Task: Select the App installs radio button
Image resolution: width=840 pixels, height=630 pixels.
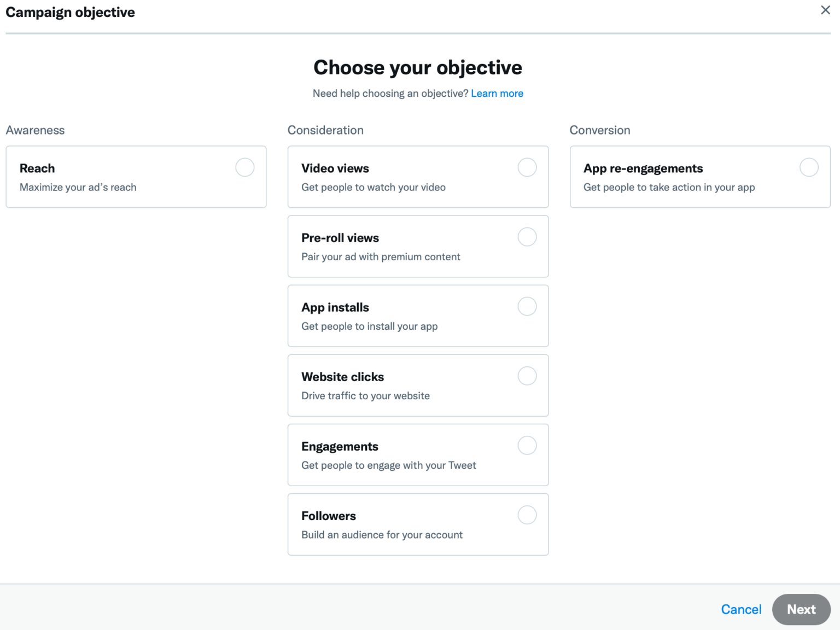Action: coord(527,306)
